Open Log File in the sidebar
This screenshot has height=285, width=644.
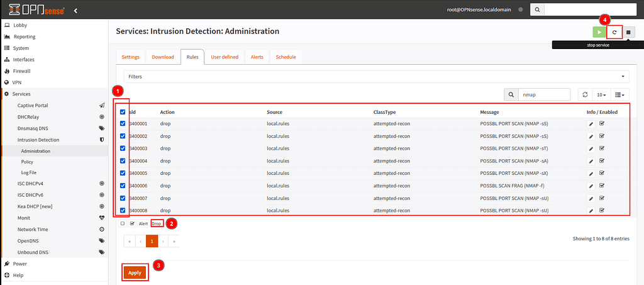coord(30,172)
